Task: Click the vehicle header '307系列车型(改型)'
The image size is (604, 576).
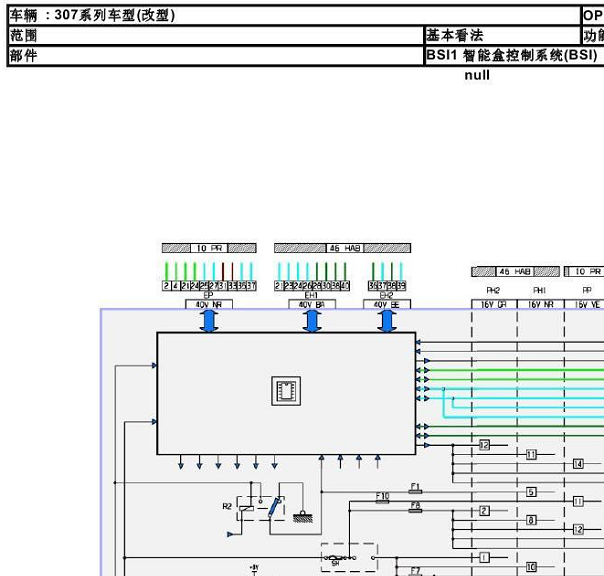Action: pyautogui.click(x=115, y=15)
